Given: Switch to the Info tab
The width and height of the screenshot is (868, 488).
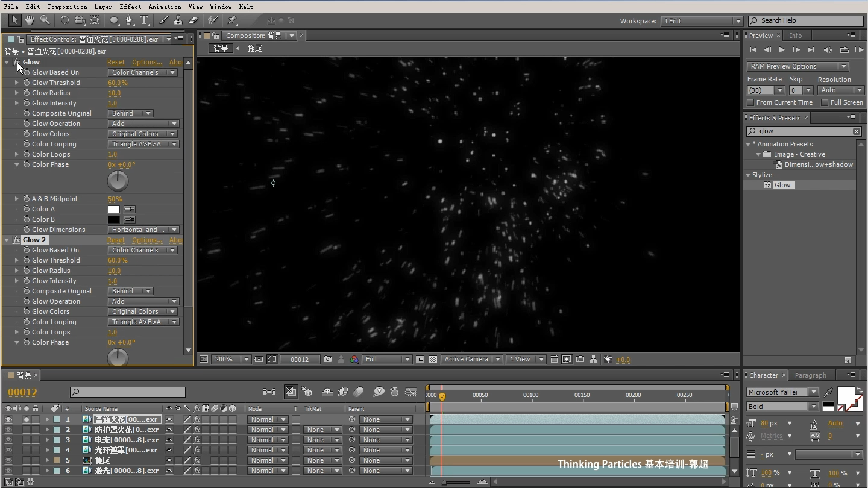Looking at the screenshot, I should click(796, 36).
